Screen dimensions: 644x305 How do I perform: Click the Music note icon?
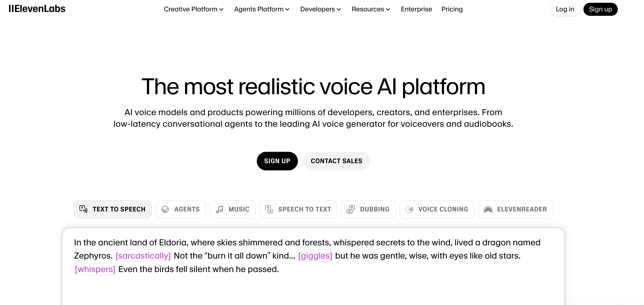pyautogui.click(x=219, y=209)
